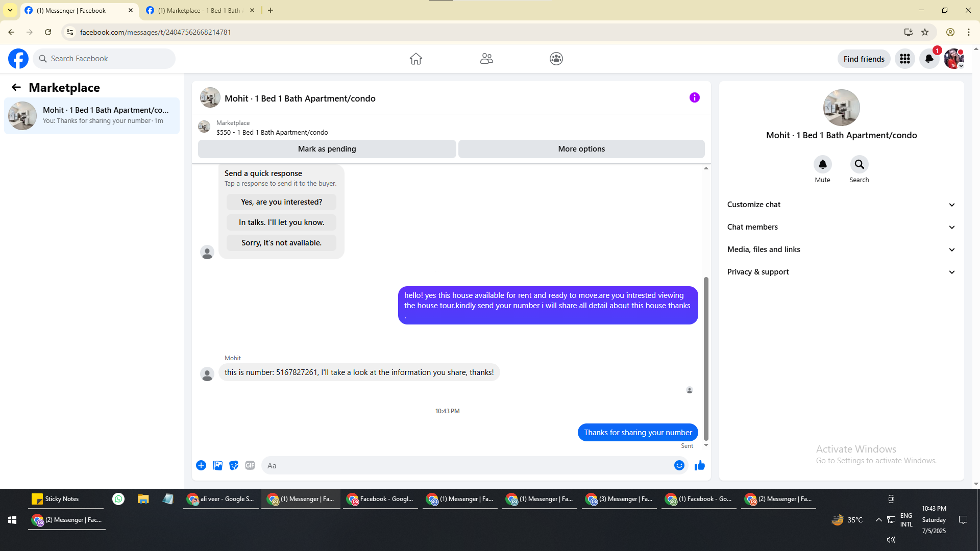Expand the Customize chat section
The width and height of the screenshot is (980, 551).
click(x=841, y=205)
